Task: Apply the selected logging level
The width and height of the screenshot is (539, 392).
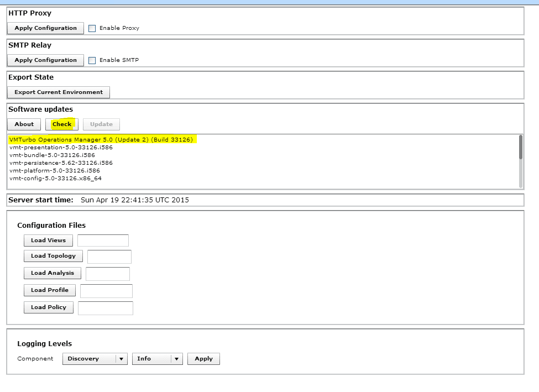Action: 203,359
